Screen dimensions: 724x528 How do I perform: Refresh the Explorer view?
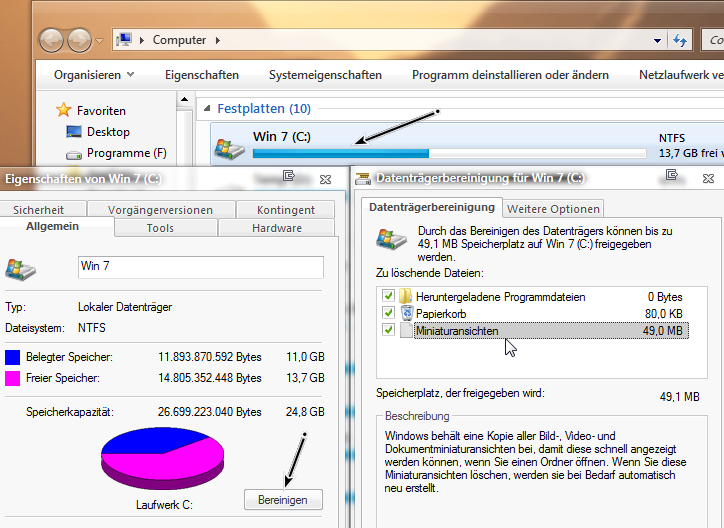[680, 40]
